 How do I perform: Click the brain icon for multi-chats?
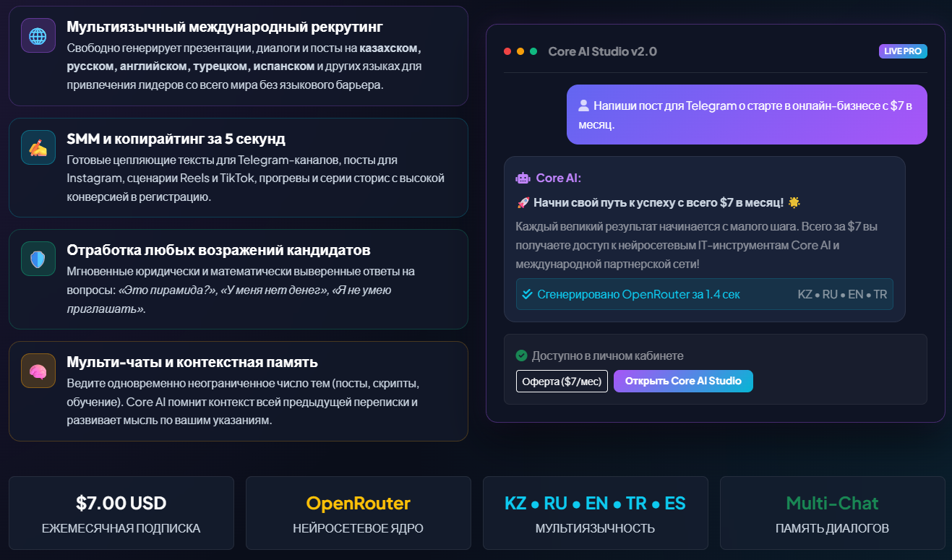point(38,371)
